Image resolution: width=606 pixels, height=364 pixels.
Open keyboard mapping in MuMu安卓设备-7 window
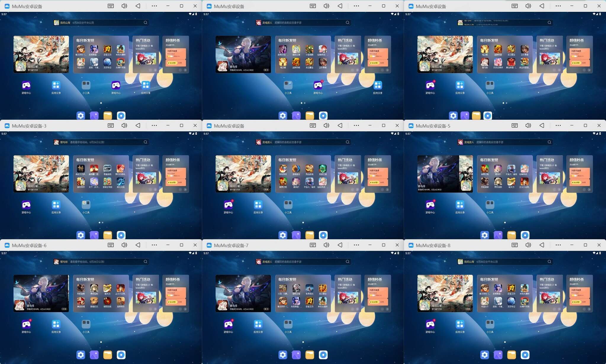point(313,245)
